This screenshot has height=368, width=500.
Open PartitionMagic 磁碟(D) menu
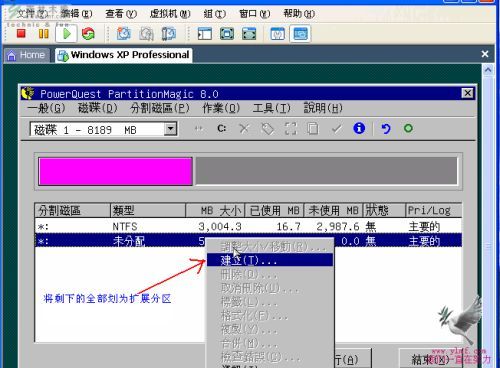[97, 108]
